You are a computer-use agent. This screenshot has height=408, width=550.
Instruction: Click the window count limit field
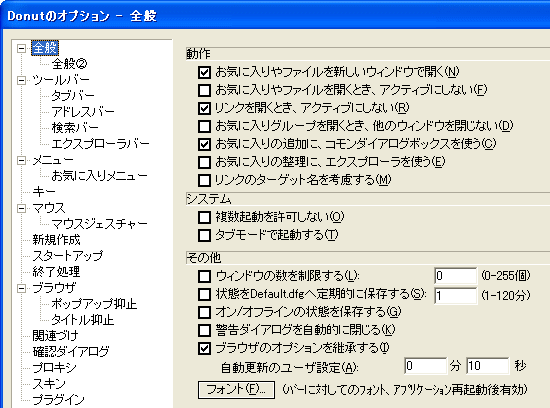coord(456,276)
